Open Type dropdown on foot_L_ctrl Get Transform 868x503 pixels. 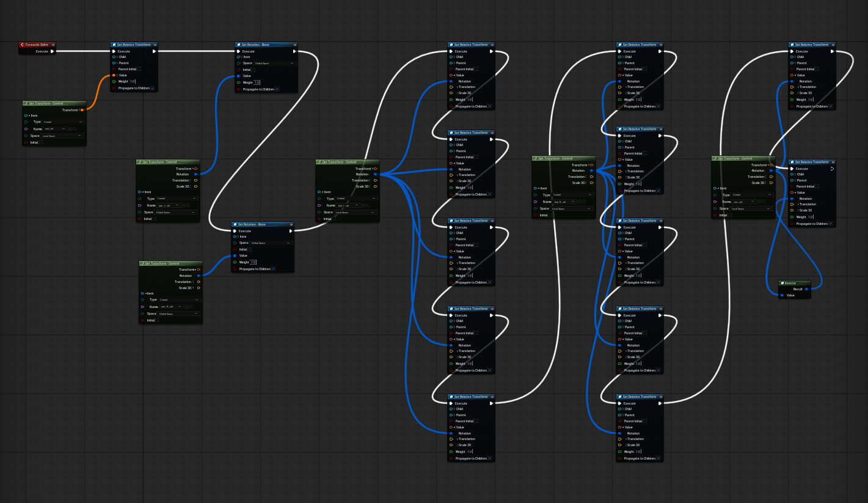(356, 199)
